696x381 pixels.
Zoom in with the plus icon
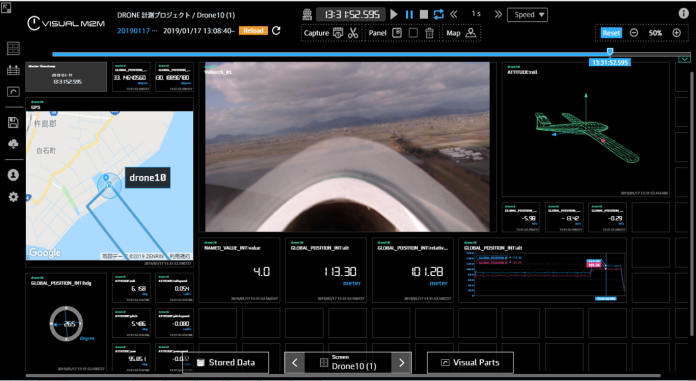click(x=676, y=33)
